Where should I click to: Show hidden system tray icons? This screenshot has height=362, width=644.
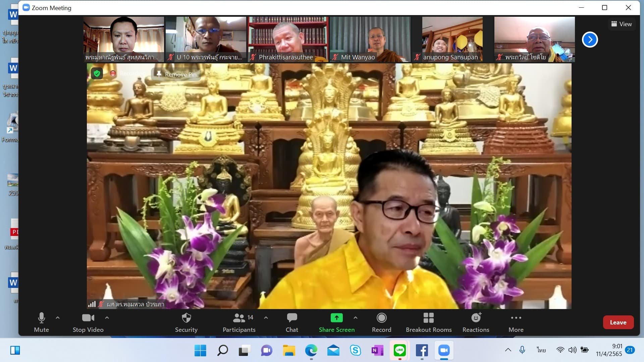[x=508, y=350]
